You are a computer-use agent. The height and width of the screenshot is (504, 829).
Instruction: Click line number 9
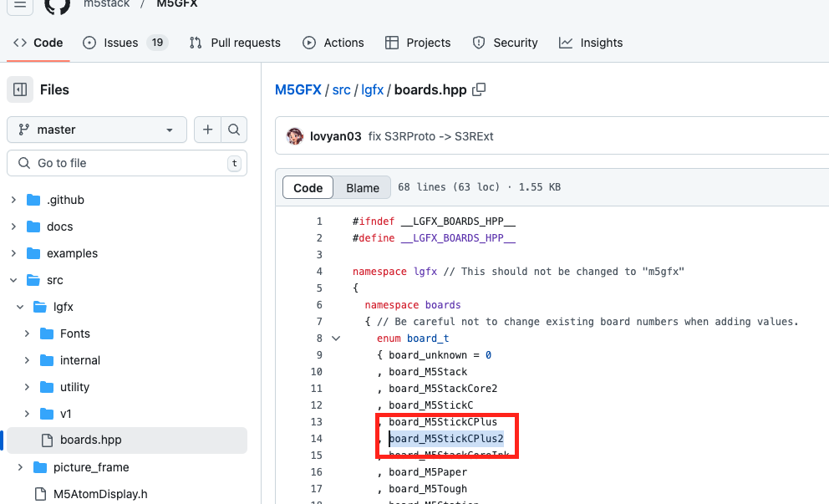click(x=319, y=355)
